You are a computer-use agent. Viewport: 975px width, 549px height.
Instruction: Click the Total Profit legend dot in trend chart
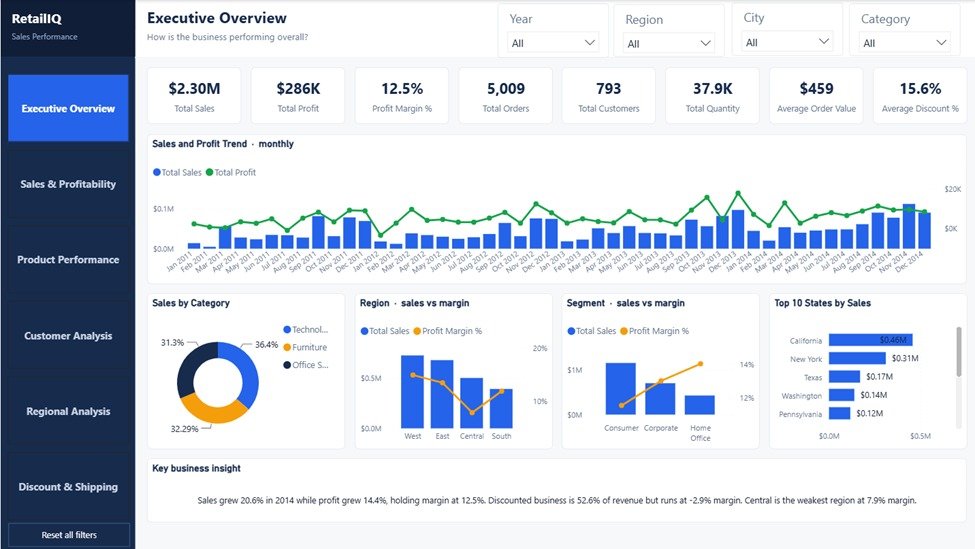click(210, 172)
